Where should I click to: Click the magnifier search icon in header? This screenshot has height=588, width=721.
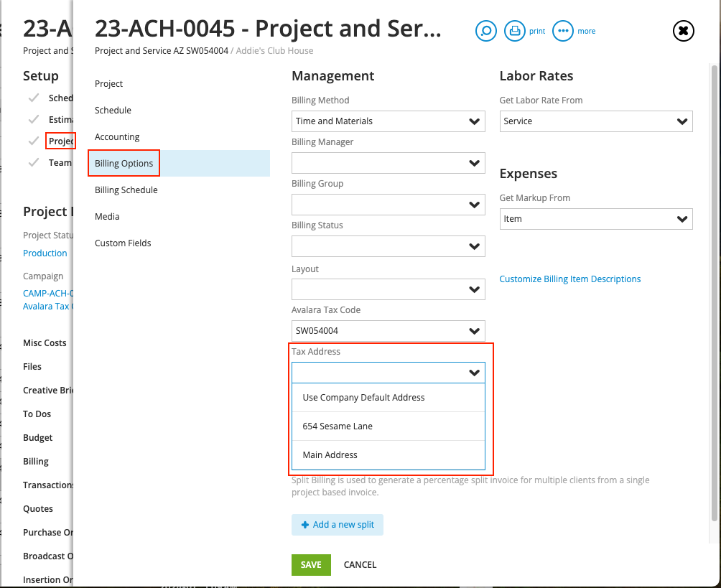[486, 31]
